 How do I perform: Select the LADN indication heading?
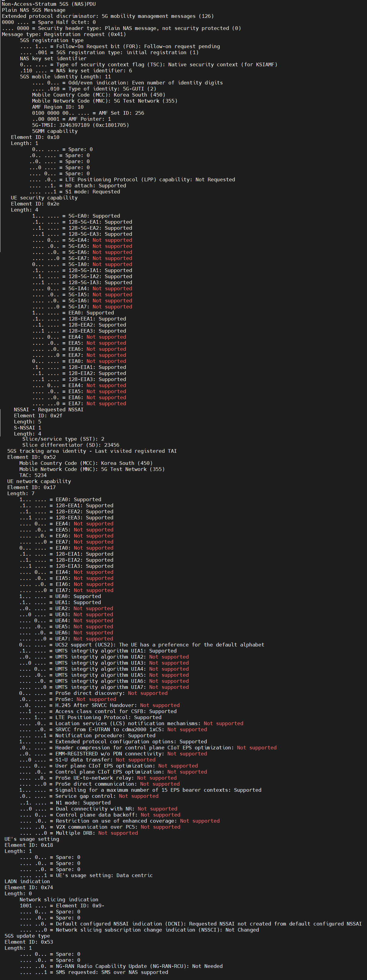point(27,881)
